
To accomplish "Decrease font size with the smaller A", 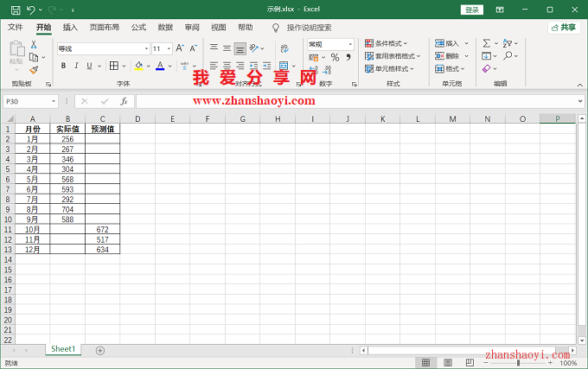I will (193, 48).
